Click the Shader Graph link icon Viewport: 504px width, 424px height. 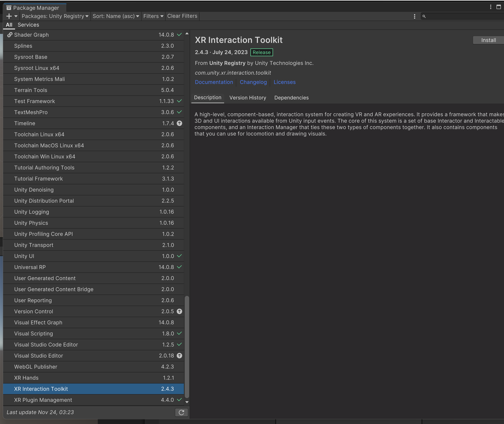10,35
